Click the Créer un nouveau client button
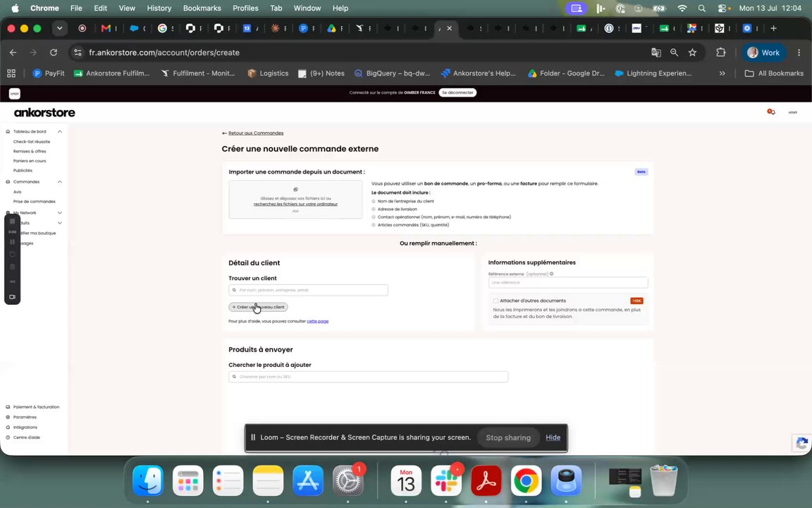 tap(258, 307)
